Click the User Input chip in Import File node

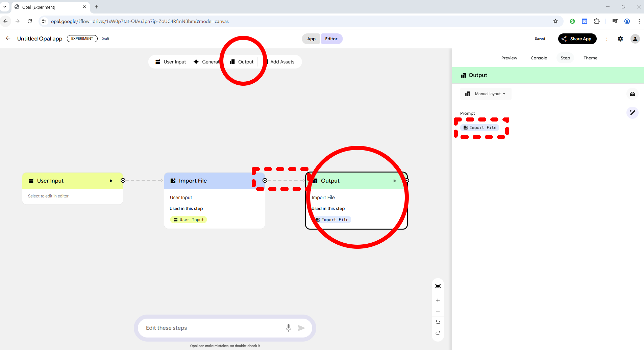click(x=189, y=220)
